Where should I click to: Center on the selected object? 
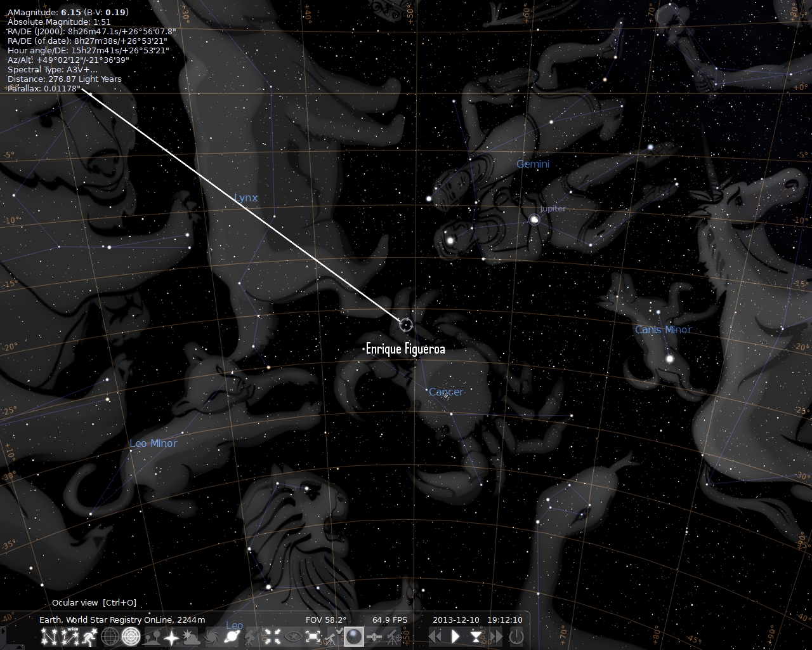pos(273,636)
